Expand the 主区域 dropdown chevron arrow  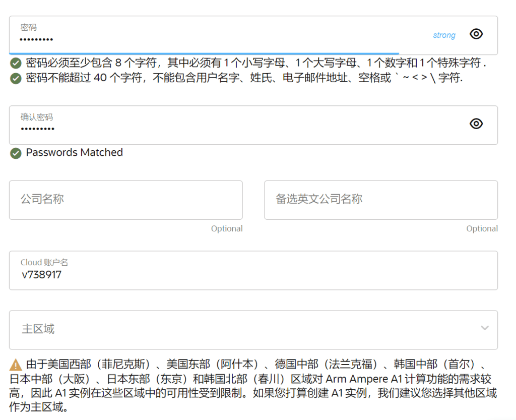(x=484, y=328)
